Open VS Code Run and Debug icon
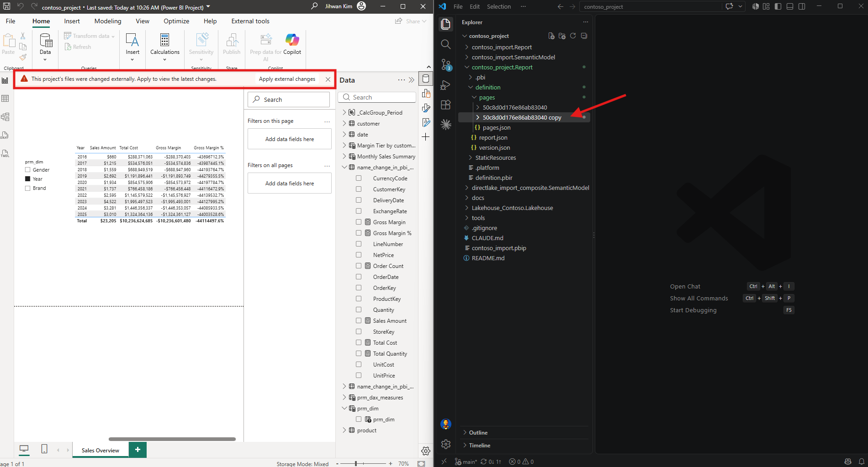Image resolution: width=868 pixels, height=467 pixels. click(x=446, y=85)
